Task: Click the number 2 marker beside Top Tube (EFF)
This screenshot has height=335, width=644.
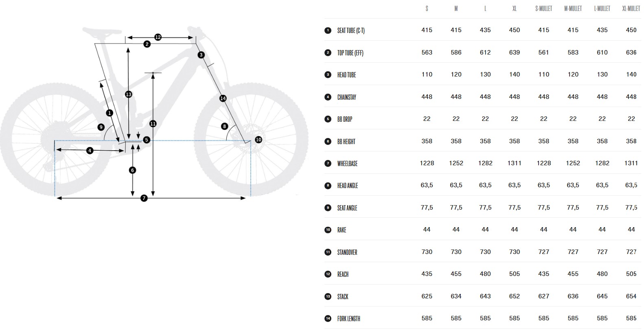Action: click(x=328, y=53)
